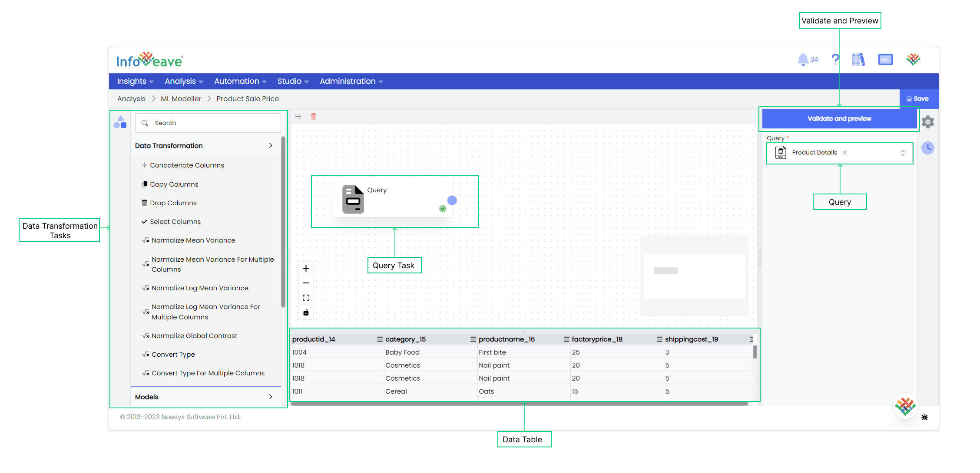
Task: Click the task Search field
Action: click(x=208, y=123)
